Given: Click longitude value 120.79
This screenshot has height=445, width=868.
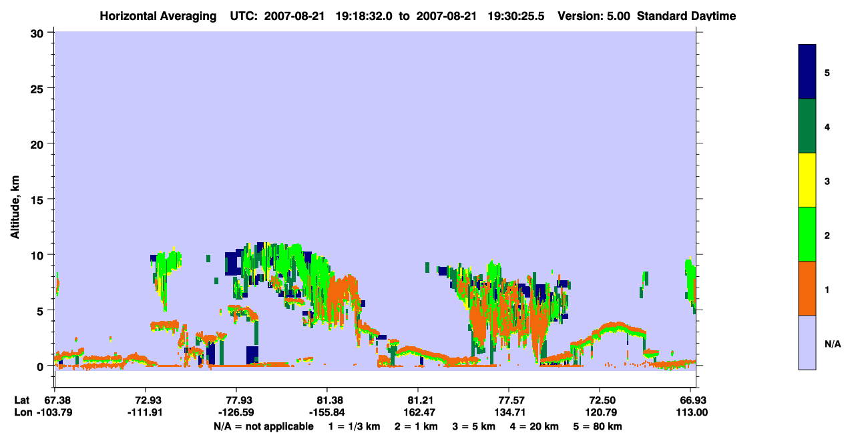Looking at the screenshot, I should tap(600, 412).
